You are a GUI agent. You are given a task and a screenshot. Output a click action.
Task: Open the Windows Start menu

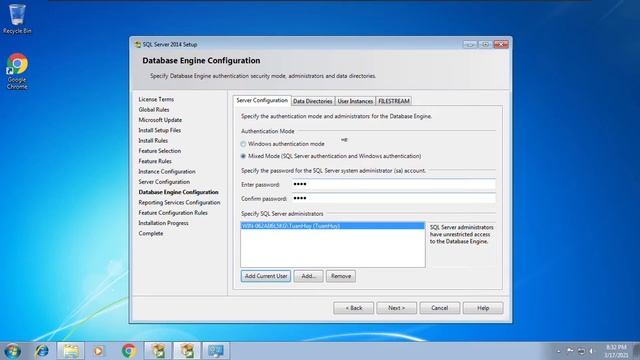click(x=12, y=351)
